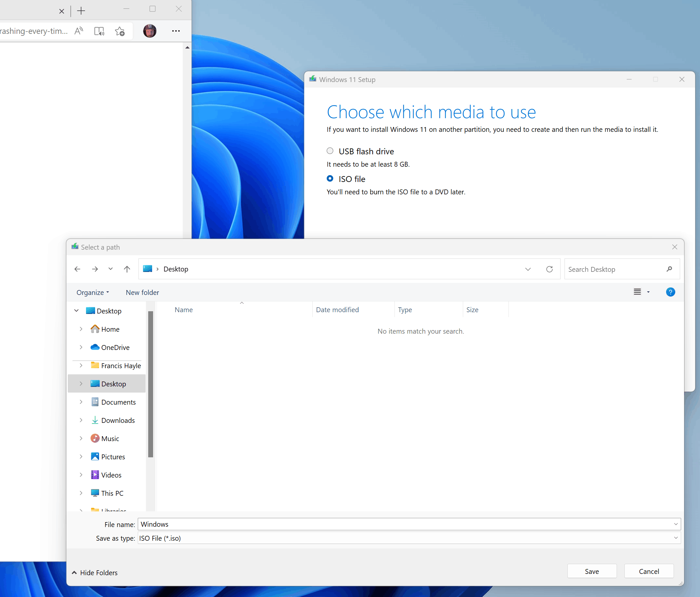
Task: Sort by the Type column header
Action: click(x=428, y=310)
